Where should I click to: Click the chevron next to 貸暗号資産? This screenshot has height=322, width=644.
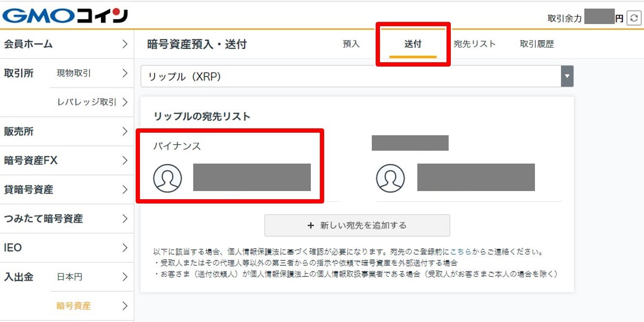coord(125,190)
